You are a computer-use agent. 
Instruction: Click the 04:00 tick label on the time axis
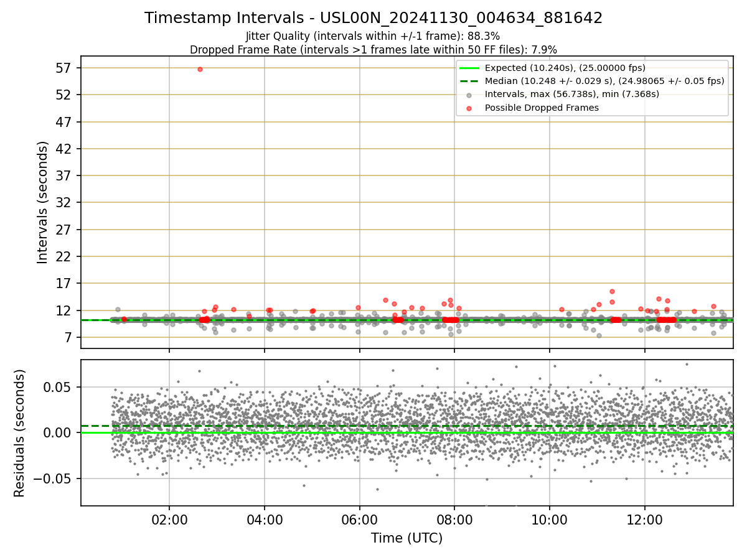point(265,520)
